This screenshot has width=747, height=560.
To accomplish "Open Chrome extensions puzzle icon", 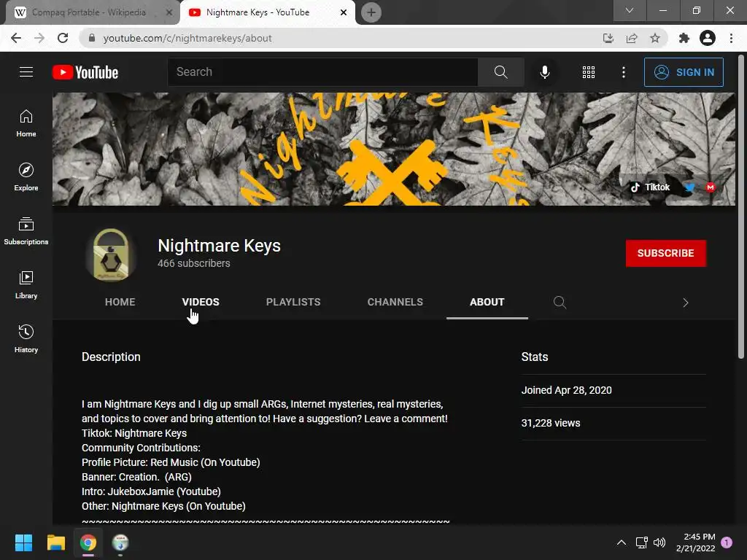I will 684,38.
